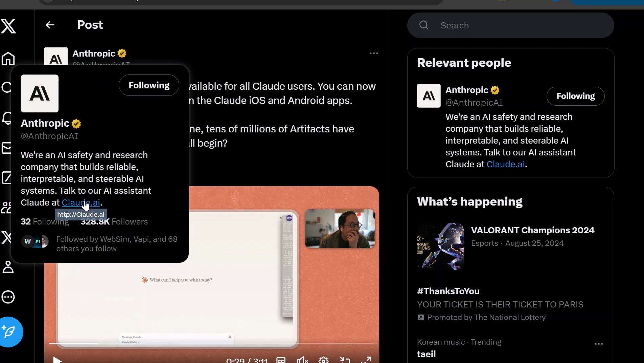Open 328.8K Followers list
The height and width of the screenshot is (363, 644).
(x=114, y=222)
